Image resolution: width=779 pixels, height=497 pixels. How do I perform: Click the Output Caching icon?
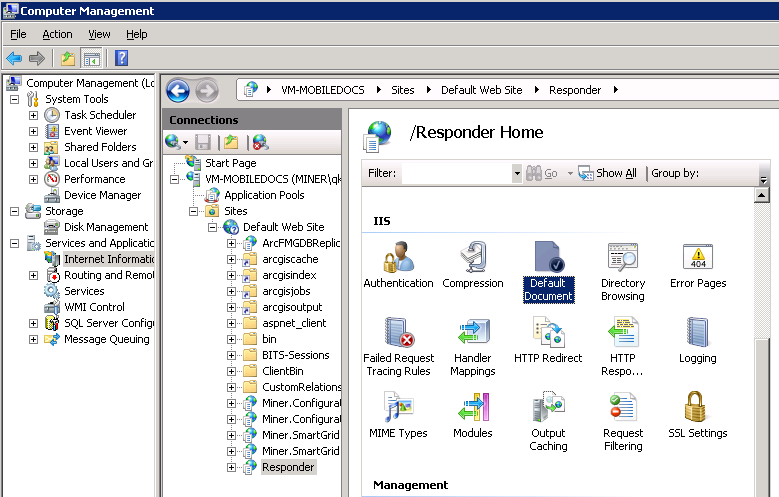[x=548, y=409]
